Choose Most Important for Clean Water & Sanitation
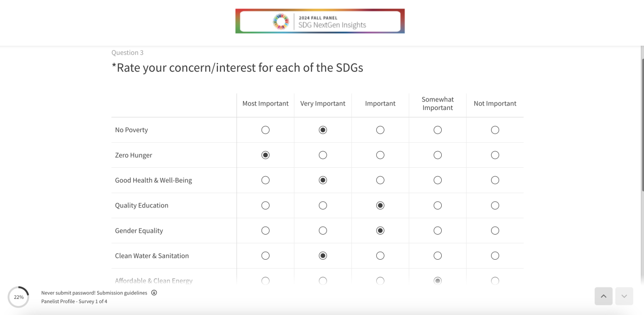Viewport: 644px width, 315px height. click(266, 256)
